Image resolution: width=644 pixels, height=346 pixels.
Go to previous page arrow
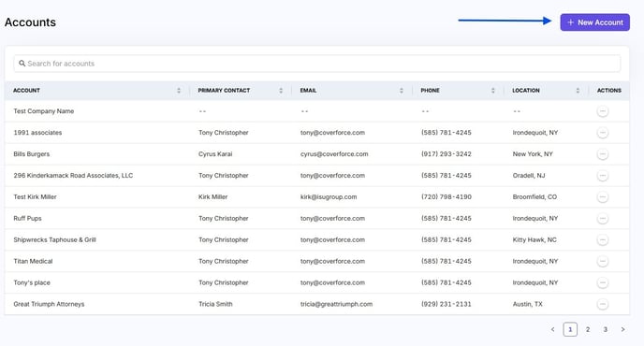(553, 329)
